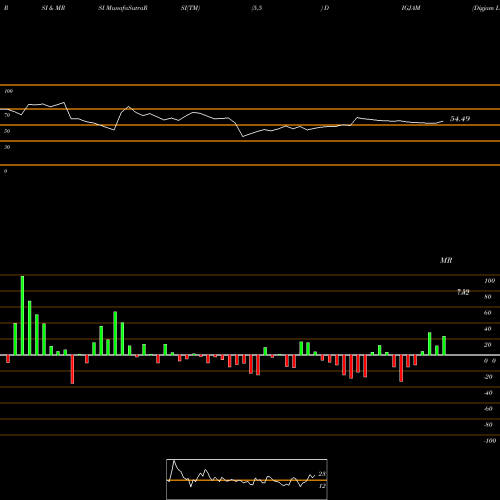This screenshot has width=500, height=500.
Task: Click the 30 level label on the RSI axis
Action: pyautogui.click(x=7, y=147)
